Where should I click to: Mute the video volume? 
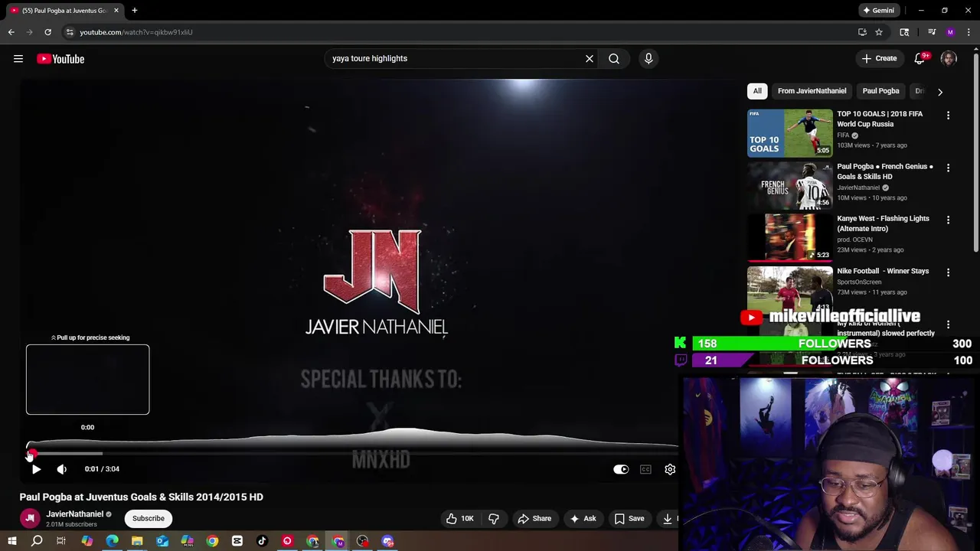click(62, 469)
